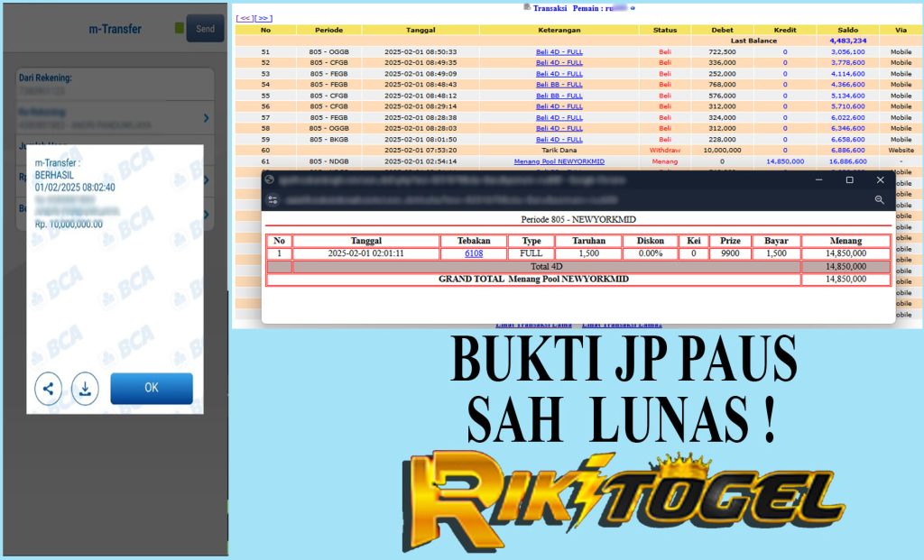Screen dimensions: 924x560
Task: Open the Menang Pool NEWYORKMID link
Action: point(559,161)
